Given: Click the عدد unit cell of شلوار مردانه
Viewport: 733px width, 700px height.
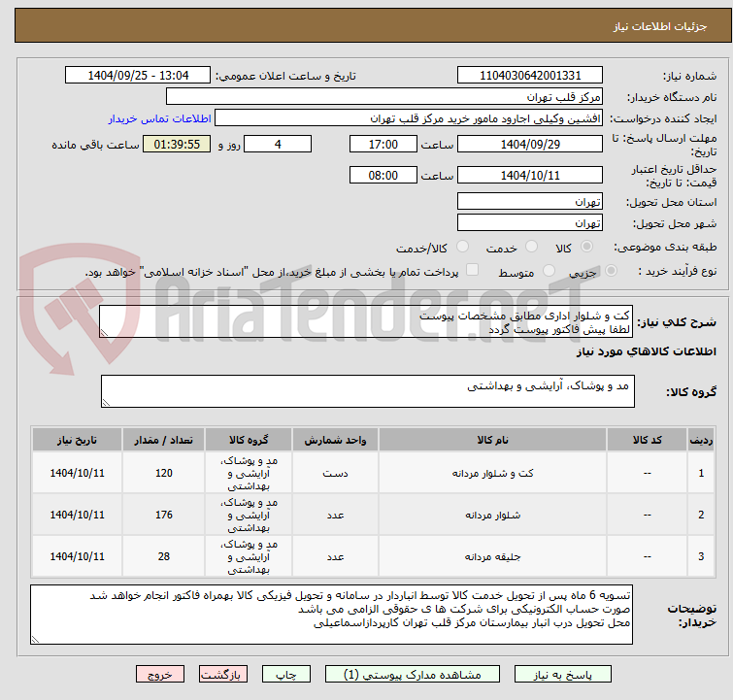Looking at the screenshot, I should point(335,515).
